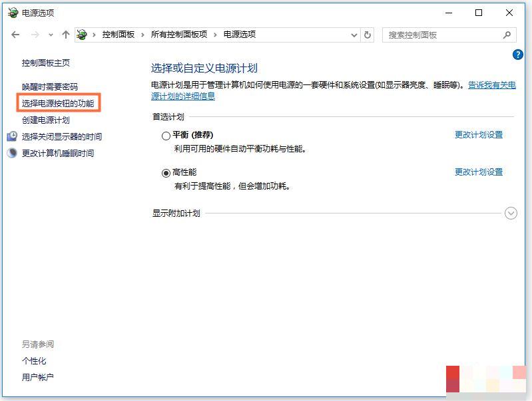Click 更改计划设置 for 平衡 plan
532x401 pixels.
point(478,135)
